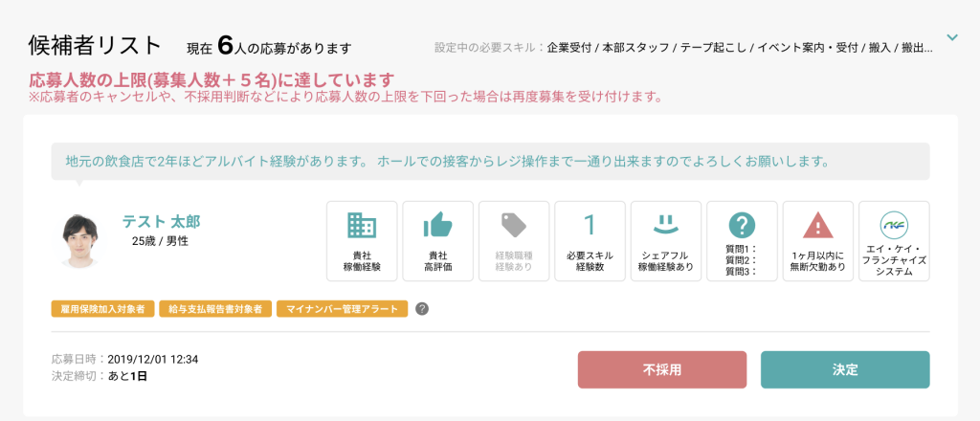Click the building icon for 貴社稼働経験
This screenshot has width=980, height=421.
tap(361, 226)
